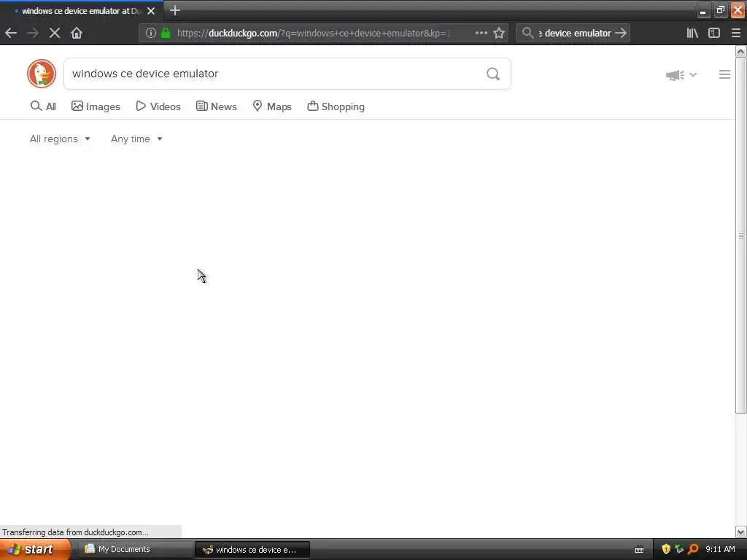Open the browser home page
This screenshot has height=560, width=747.
tap(76, 33)
